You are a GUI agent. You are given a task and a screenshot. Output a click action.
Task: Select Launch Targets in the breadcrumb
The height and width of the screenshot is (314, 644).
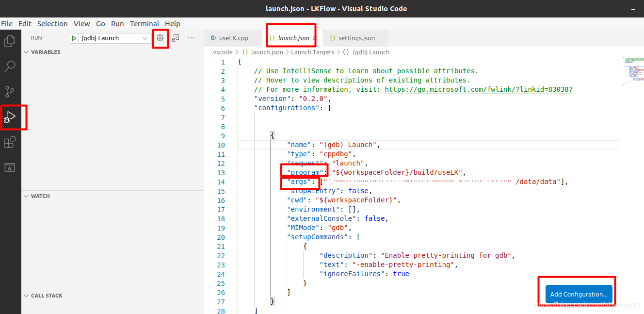pyautogui.click(x=312, y=52)
